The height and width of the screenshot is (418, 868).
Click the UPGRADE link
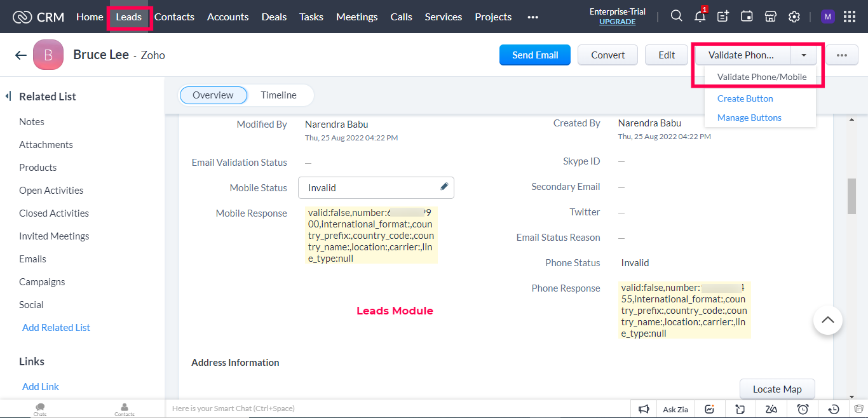click(617, 22)
